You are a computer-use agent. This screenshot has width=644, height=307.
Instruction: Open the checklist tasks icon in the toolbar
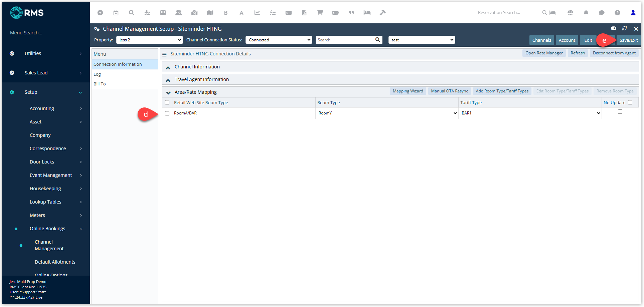point(273,13)
